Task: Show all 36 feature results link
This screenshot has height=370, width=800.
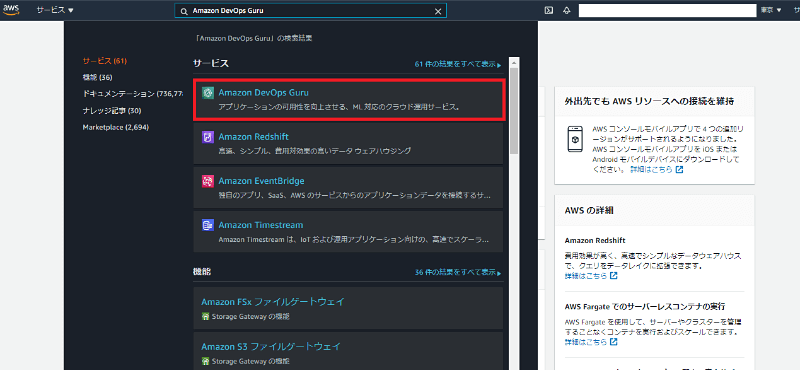Action: [458, 272]
